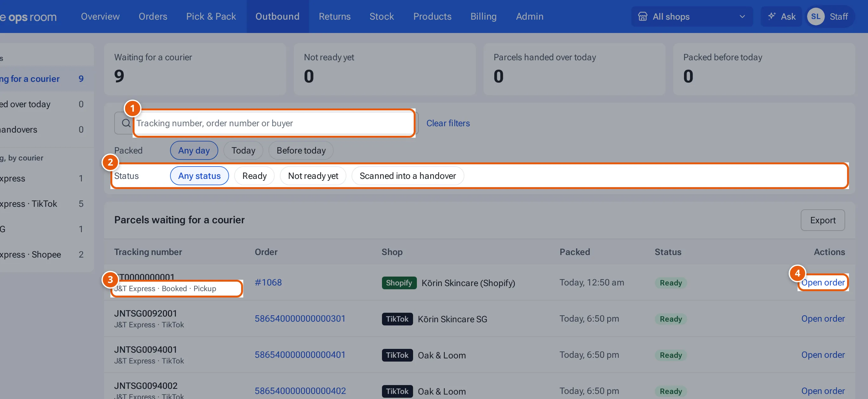Open order for 586540000000000401
868x399 pixels.
pos(823,355)
